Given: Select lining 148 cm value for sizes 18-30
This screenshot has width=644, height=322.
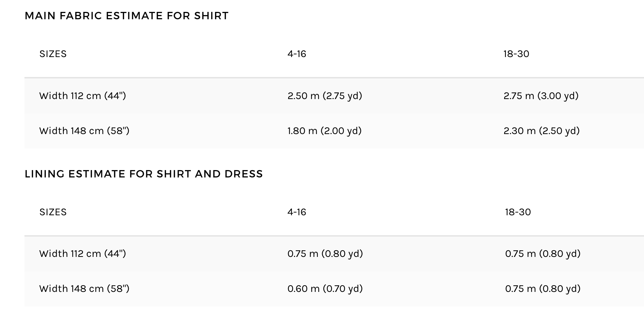Looking at the screenshot, I should click(x=543, y=288).
